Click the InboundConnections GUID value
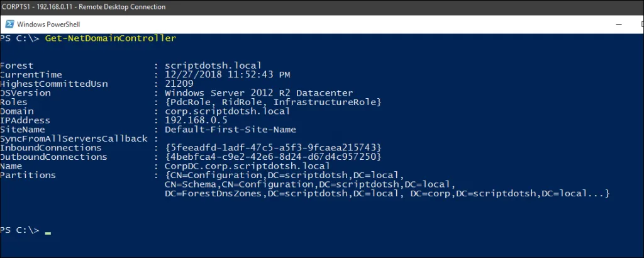Screen dimensions: 644x258 [x=273, y=147]
